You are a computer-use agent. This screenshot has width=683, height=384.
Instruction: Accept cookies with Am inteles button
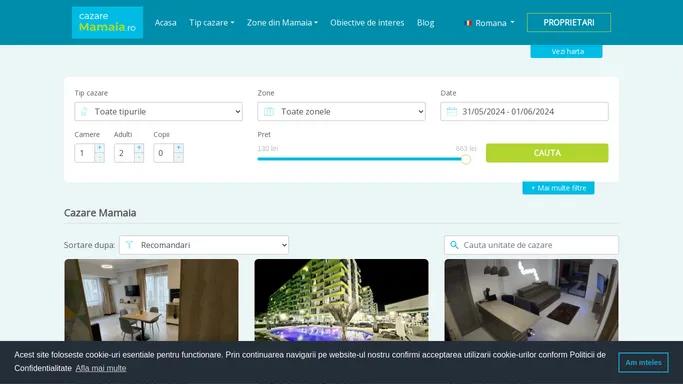point(643,362)
